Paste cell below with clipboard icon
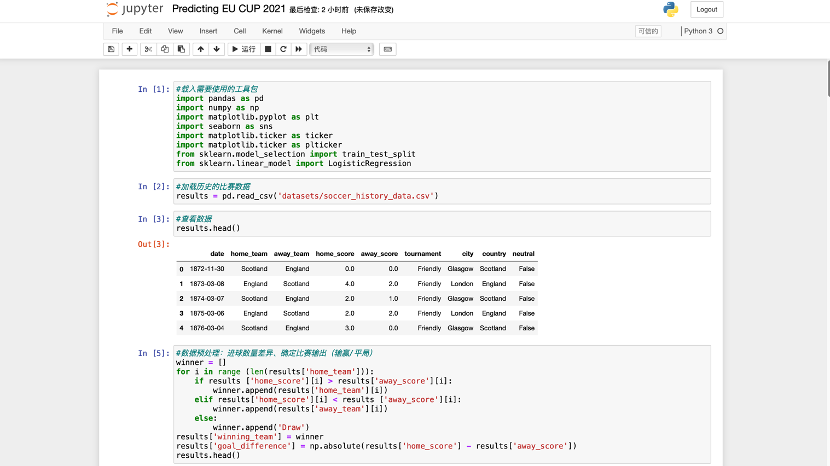This screenshot has width=830, height=466. tap(181, 49)
